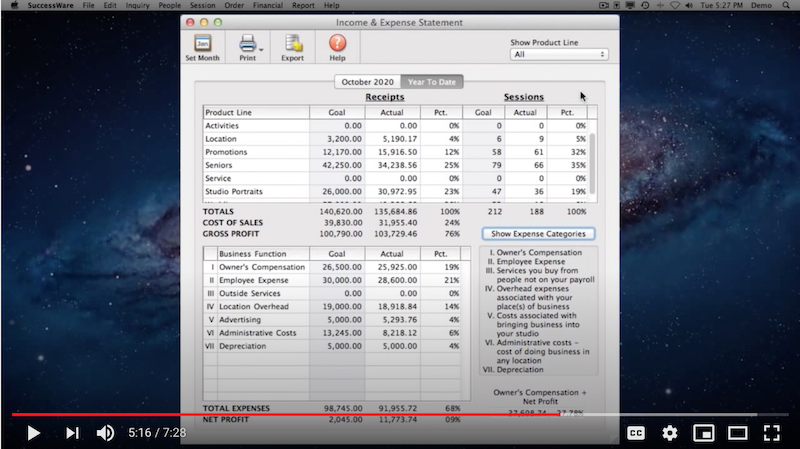Select the Depreciation row
The height and width of the screenshot is (449, 800).
tap(332, 346)
